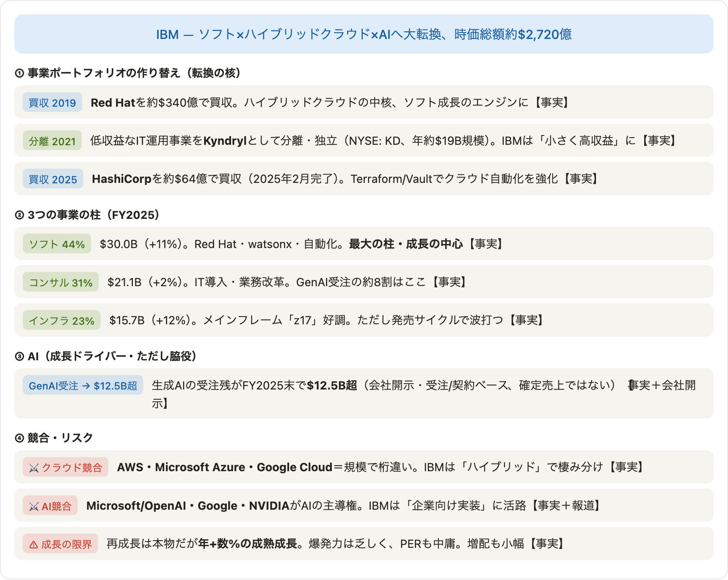The width and height of the screenshot is (728, 580).
Task: Click the コンサル 31% tag
Action: [61, 282]
